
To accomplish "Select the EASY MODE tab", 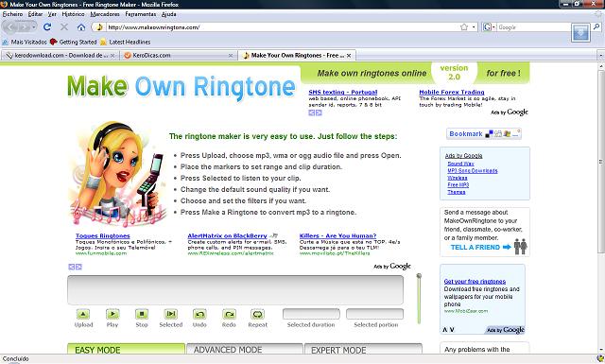I will 126,349.
